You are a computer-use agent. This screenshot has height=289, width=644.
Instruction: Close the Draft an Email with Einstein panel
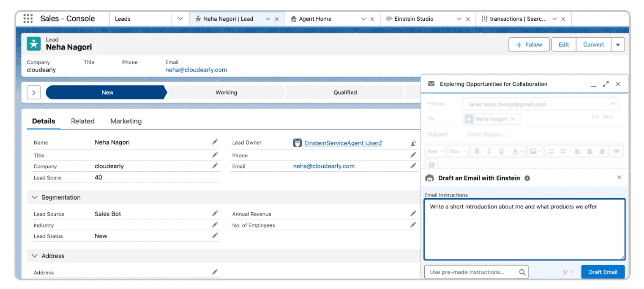(x=619, y=177)
